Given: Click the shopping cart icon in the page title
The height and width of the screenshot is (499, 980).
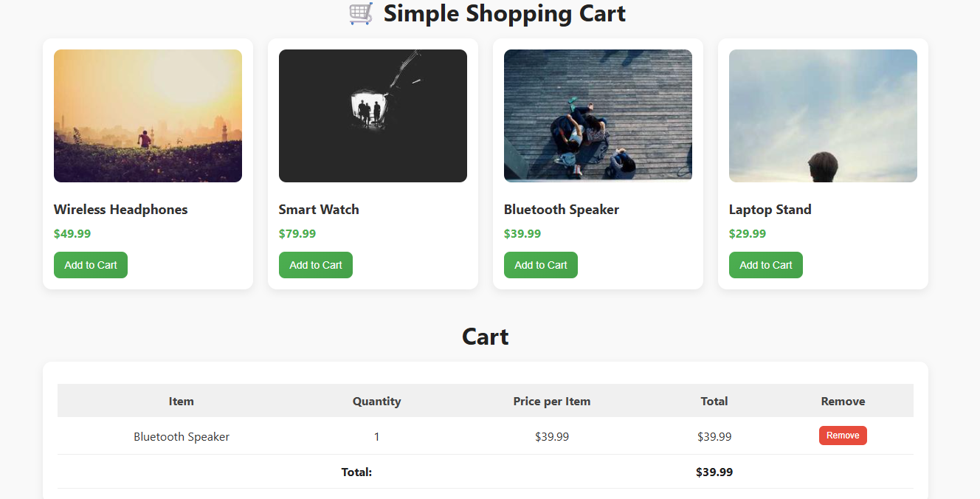Looking at the screenshot, I should tap(361, 13).
